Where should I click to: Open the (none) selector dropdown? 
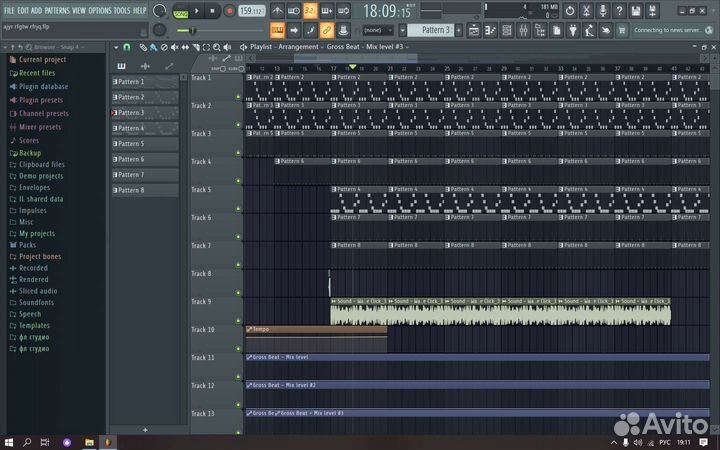click(378, 30)
